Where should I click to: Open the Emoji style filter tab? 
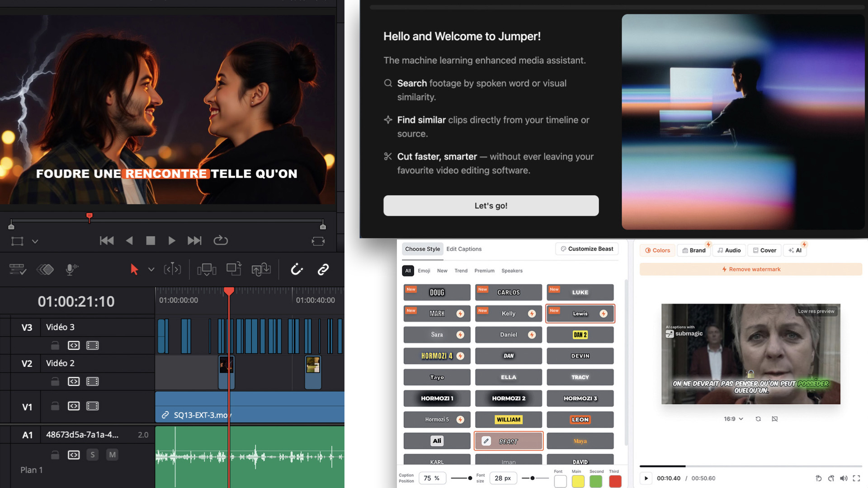click(x=424, y=271)
